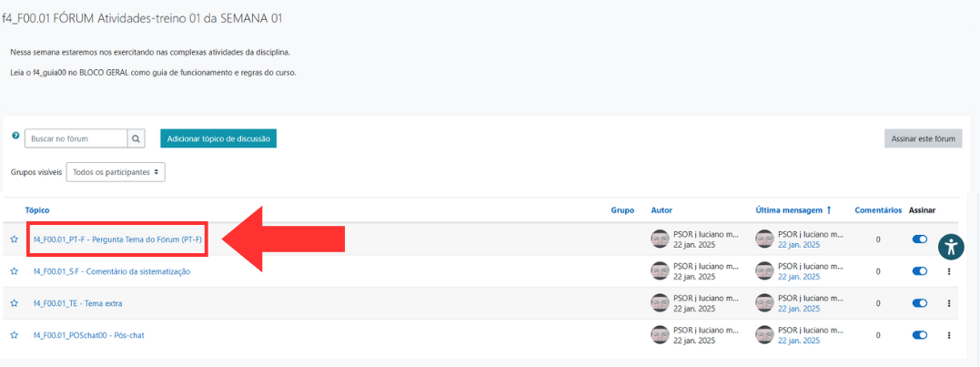Open the help icon beside search

[15, 136]
